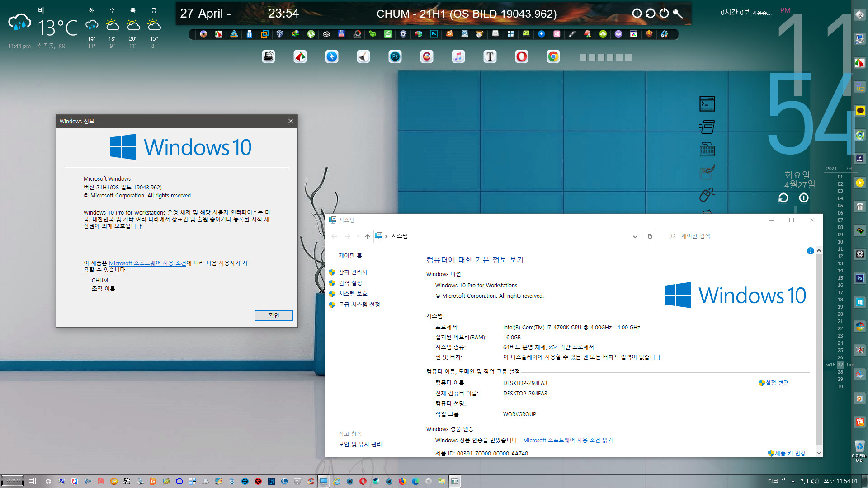Click 확인 in the Windows 정보 dialog

tap(274, 315)
